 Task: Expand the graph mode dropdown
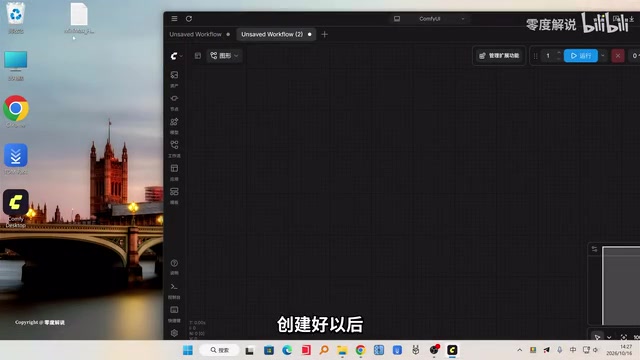tap(224, 56)
